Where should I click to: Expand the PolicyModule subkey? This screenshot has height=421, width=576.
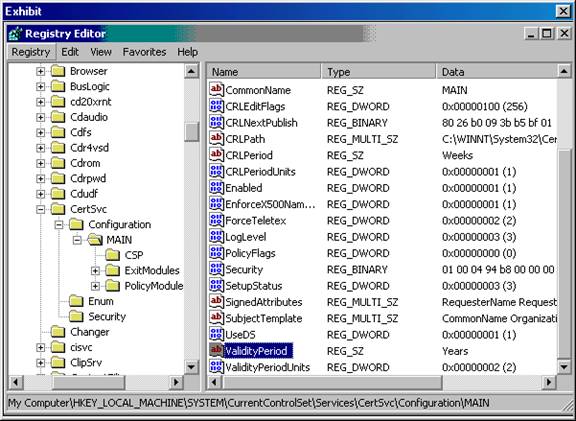point(95,286)
